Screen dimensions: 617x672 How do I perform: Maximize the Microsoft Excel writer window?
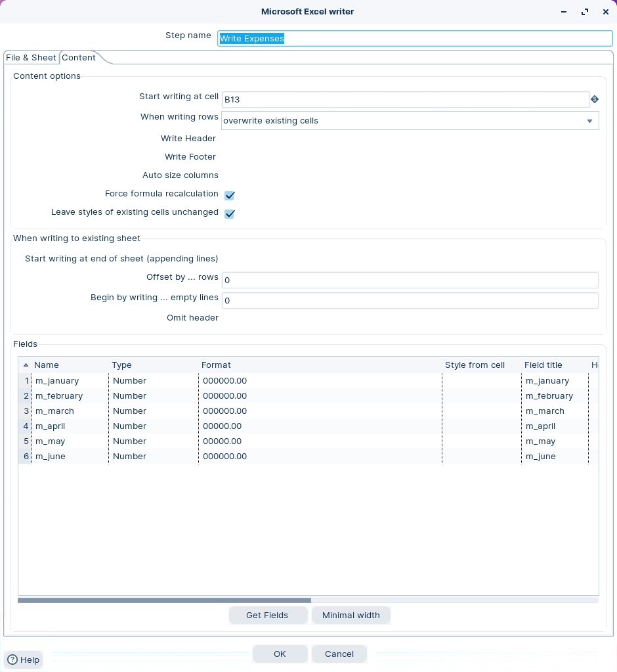585,12
